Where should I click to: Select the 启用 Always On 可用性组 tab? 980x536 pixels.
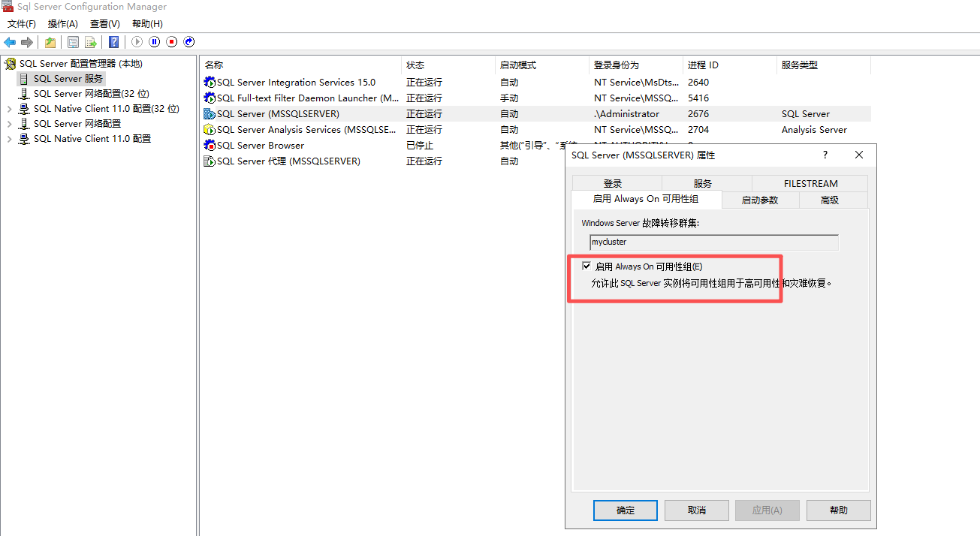[x=646, y=199]
